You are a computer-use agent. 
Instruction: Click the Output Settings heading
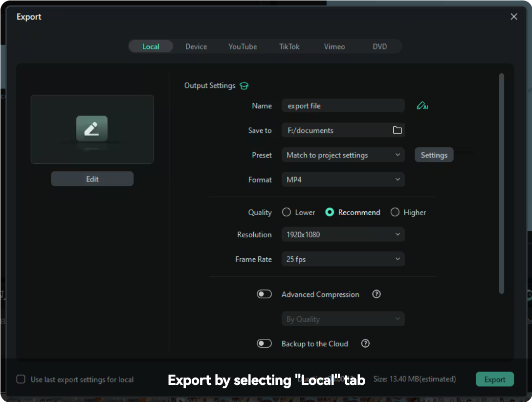pos(210,86)
